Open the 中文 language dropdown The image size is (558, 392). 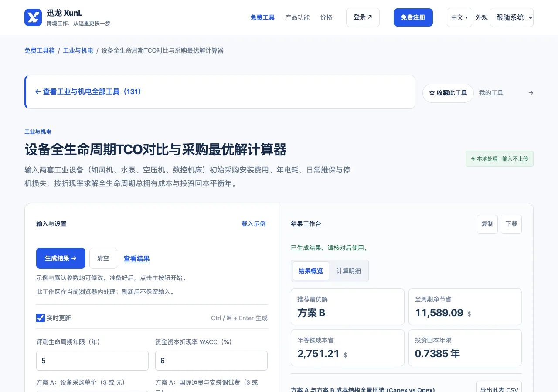tap(459, 17)
